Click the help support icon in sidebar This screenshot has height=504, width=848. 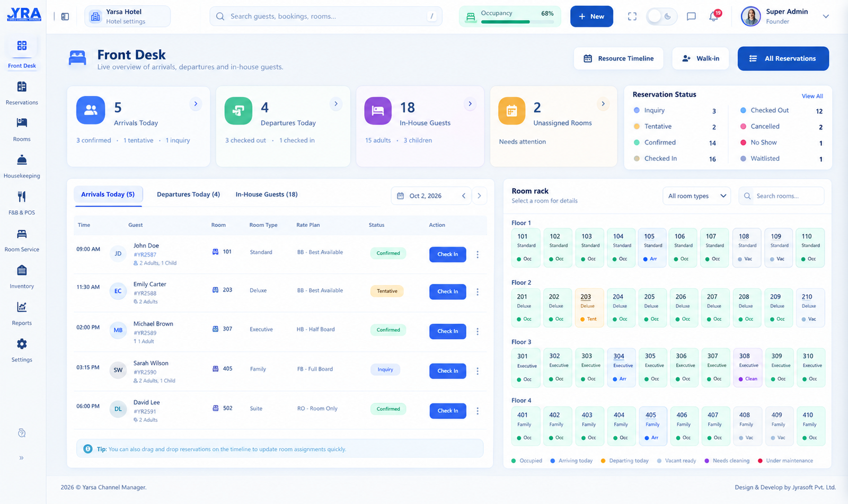(22, 433)
